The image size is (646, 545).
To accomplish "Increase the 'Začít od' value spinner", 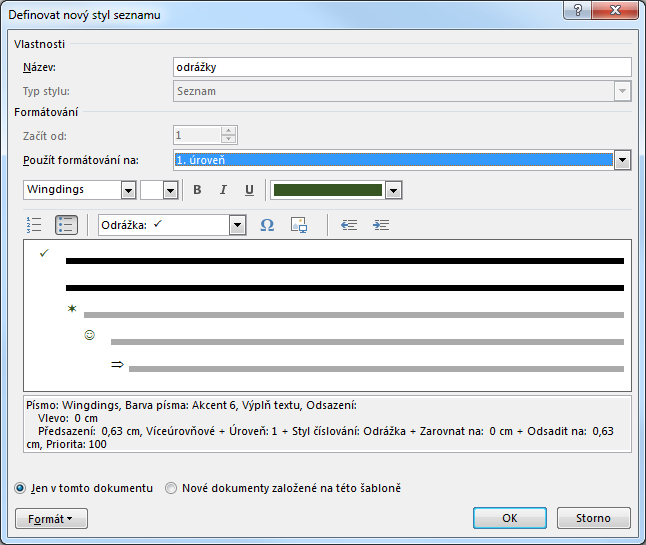I will click(x=228, y=131).
